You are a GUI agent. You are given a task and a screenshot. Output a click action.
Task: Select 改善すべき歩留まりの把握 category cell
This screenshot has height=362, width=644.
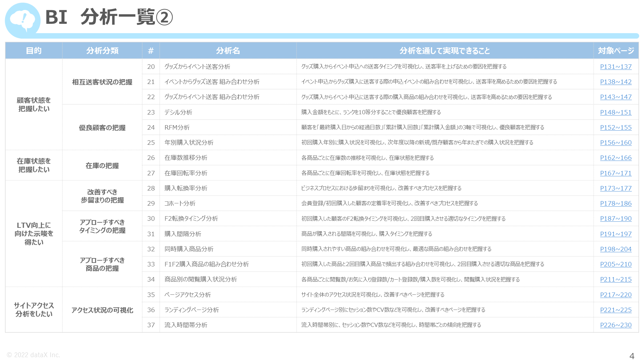pyautogui.click(x=102, y=196)
